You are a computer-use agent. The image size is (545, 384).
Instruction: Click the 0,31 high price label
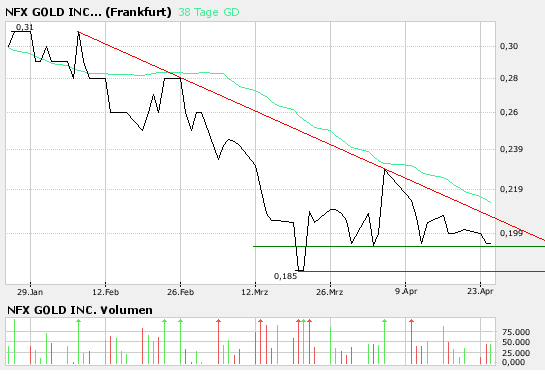pos(25,27)
